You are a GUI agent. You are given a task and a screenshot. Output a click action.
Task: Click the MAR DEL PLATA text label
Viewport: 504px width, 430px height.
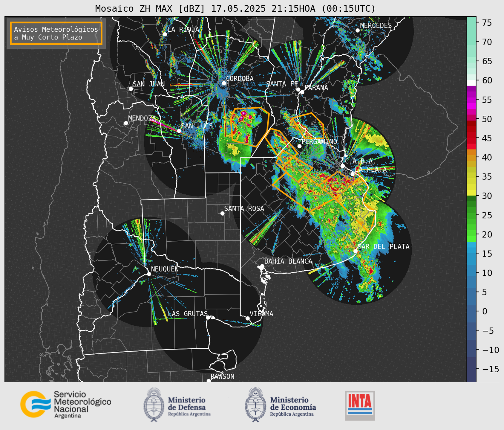coord(383,246)
